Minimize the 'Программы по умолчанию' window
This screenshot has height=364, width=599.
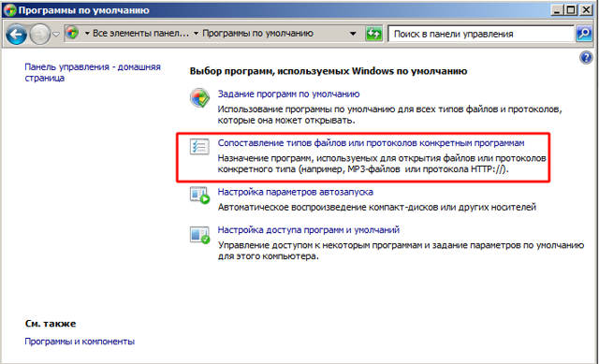coord(557,10)
